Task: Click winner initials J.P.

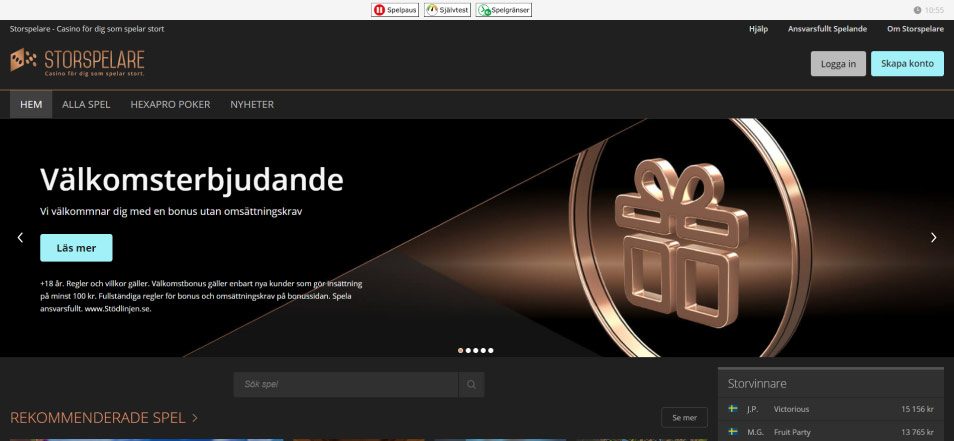Action: coord(754,409)
